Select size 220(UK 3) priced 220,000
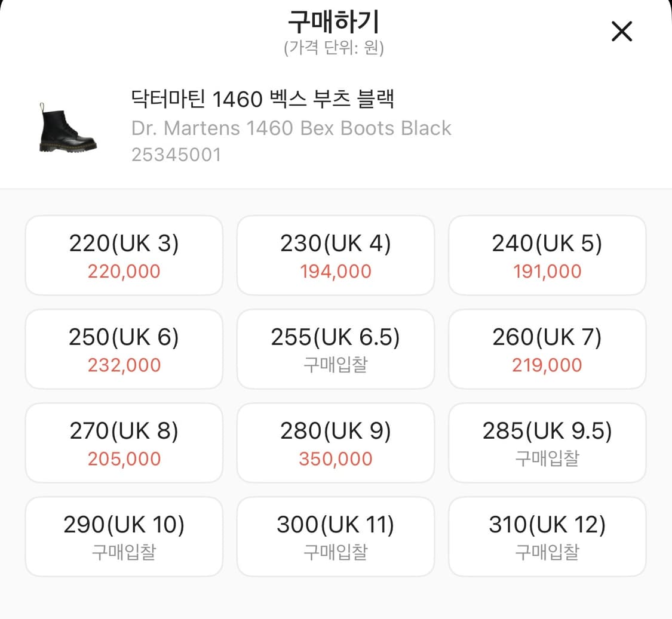This screenshot has height=619, width=672. coord(124,255)
